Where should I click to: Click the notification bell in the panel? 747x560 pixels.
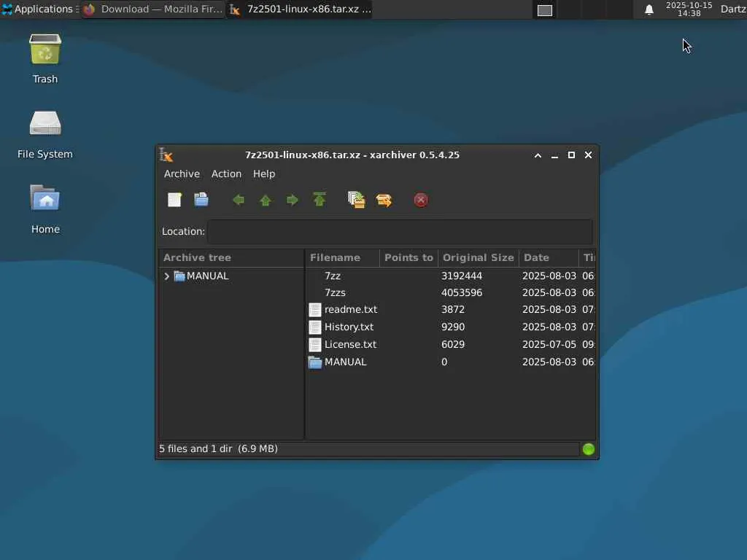pos(649,9)
